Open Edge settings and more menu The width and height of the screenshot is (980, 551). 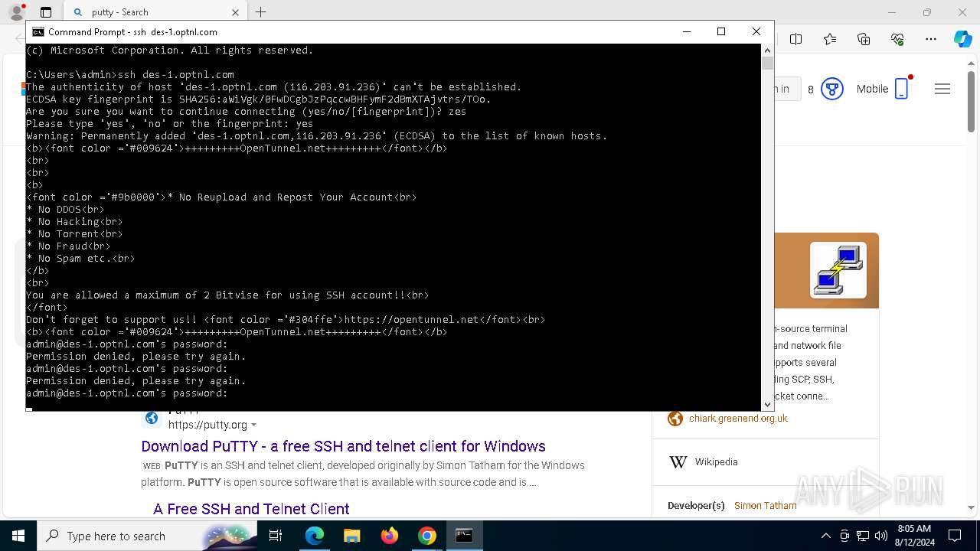click(931, 39)
